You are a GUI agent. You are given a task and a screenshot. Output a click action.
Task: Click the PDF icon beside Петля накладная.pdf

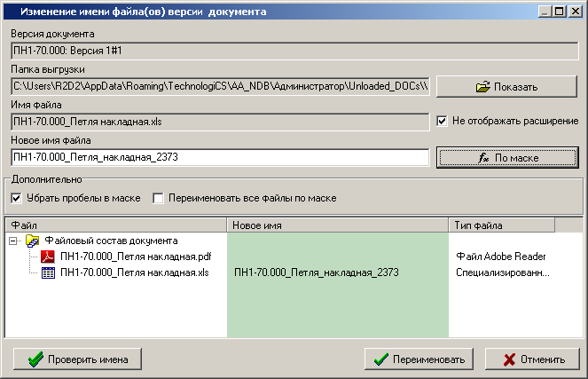(48, 257)
